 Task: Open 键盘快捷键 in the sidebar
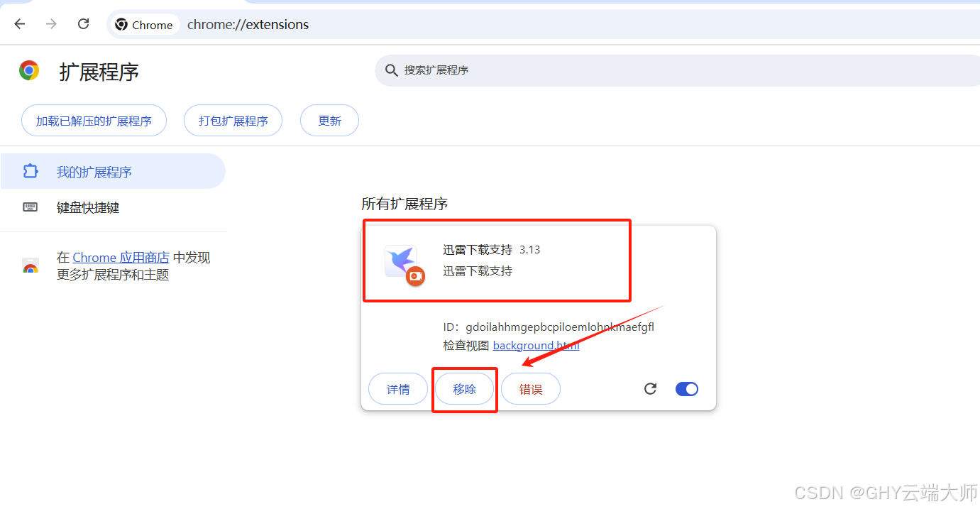tap(113, 207)
